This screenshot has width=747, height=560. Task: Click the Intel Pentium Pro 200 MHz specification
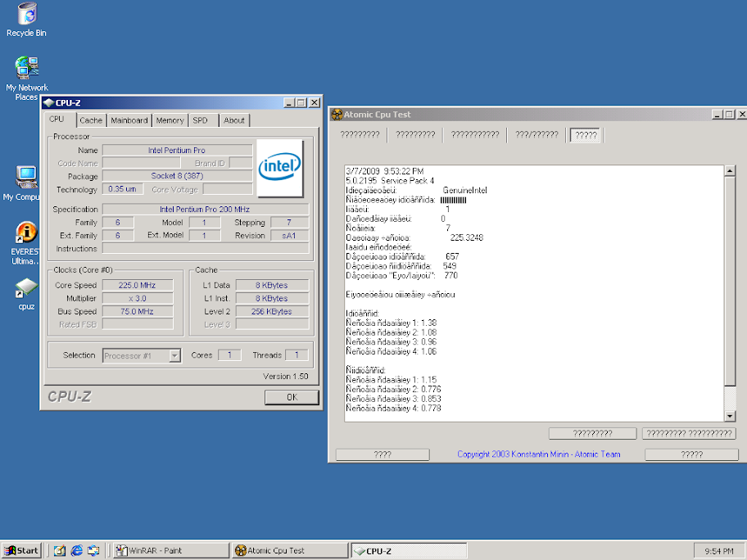(205, 209)
